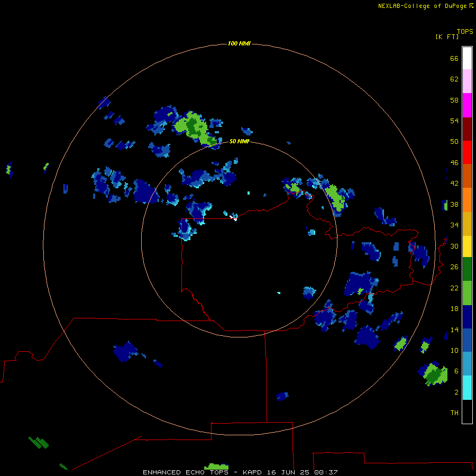Viewport: 476px width, 476px height.
Task: Click the orange 42 kft legend swatch
Action: pos(467,200)
